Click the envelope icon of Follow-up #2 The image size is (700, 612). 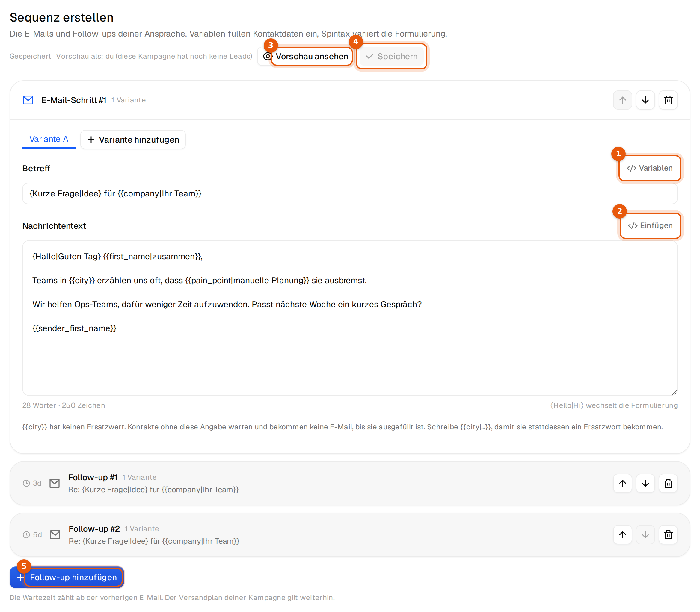pos(55,535)
